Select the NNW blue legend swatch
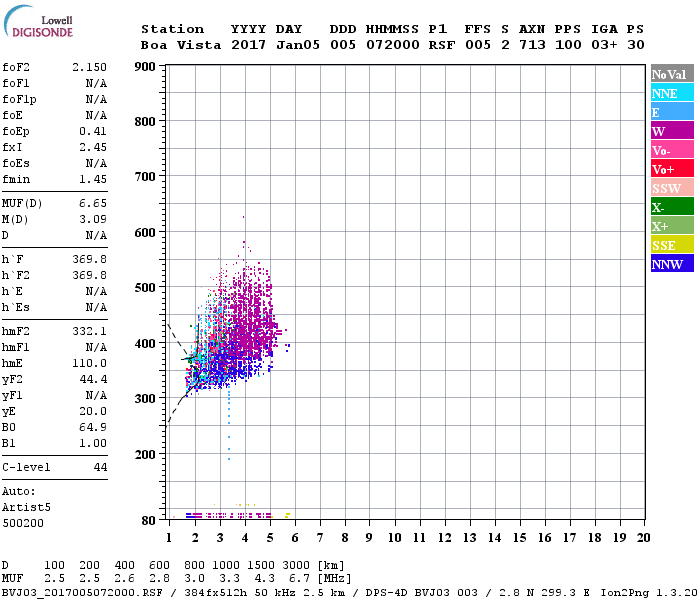The height and width of the screenshot is (600, 700). [672, 263]
